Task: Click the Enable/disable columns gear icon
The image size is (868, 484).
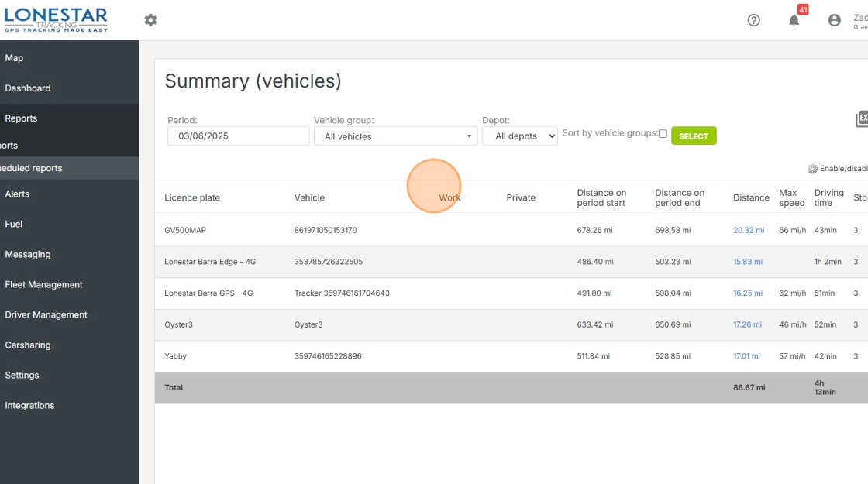Action: coord(812,169)
